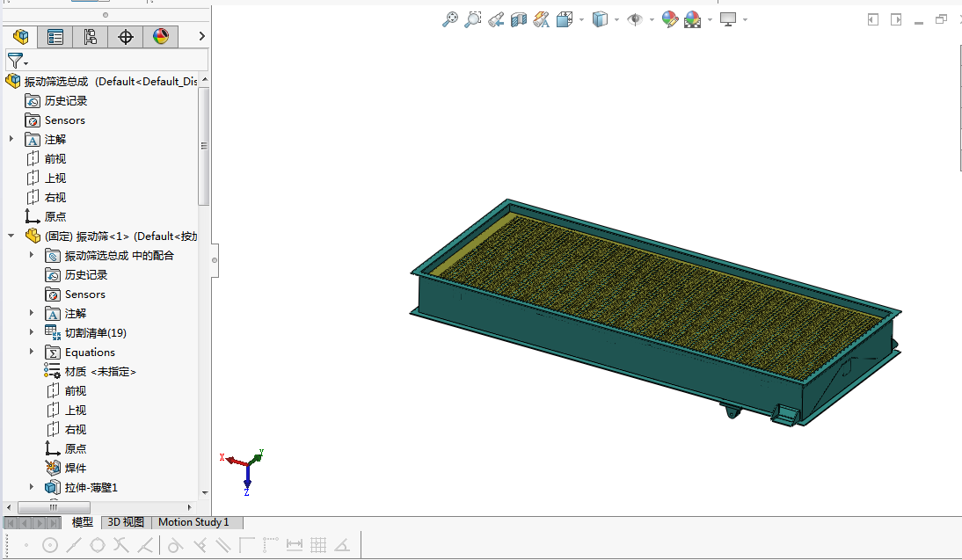Go to the next bottom tab
The width and height of the screenshot is (962, 560).
click(x=40, y=523)
